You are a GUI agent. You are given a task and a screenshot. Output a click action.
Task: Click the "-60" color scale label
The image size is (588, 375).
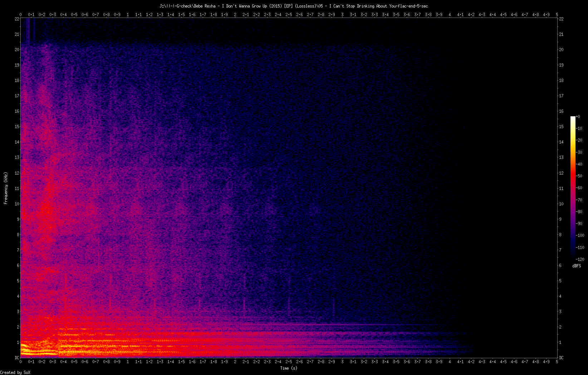(579, 188)
